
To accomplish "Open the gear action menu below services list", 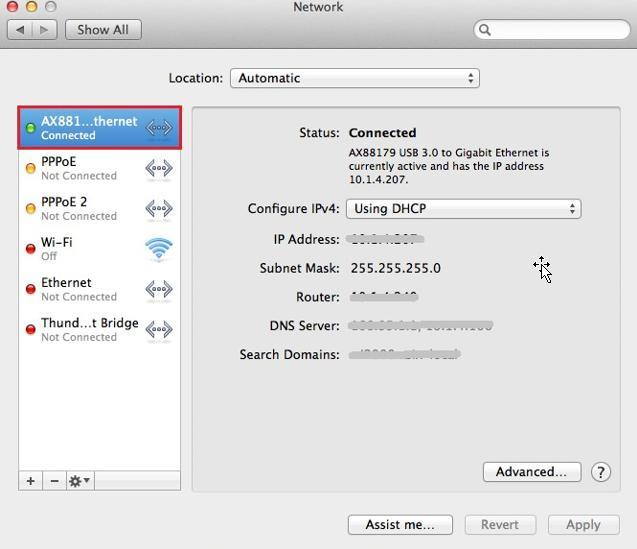I will (80, 481).
